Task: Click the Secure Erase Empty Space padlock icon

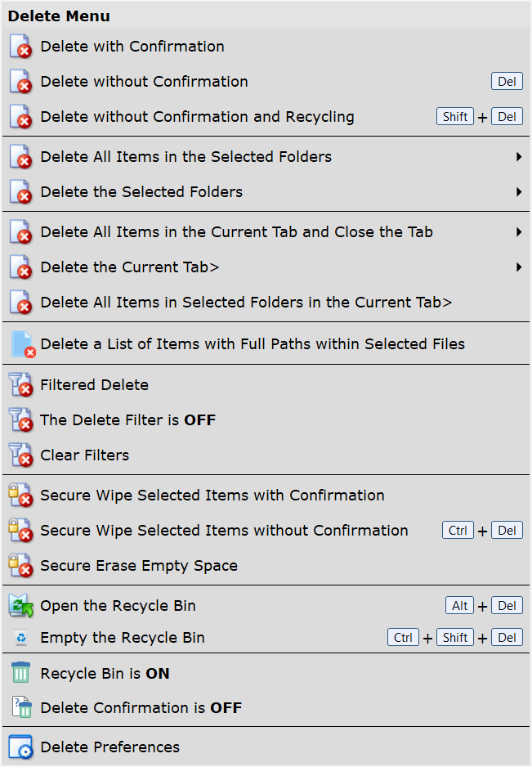Action: click(21, 566)
